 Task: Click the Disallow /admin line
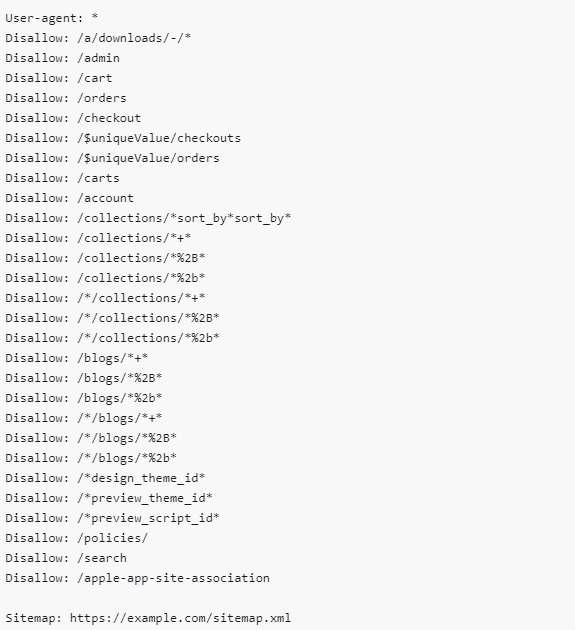62,58
